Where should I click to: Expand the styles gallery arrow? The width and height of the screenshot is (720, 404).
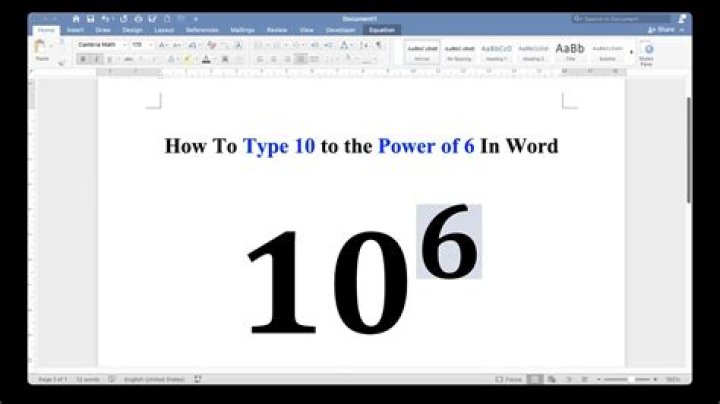[x=630, y=52]
